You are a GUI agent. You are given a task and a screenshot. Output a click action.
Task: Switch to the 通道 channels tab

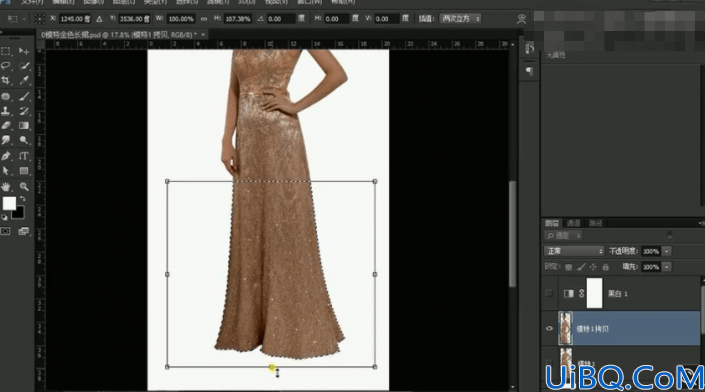coord(573,223)
